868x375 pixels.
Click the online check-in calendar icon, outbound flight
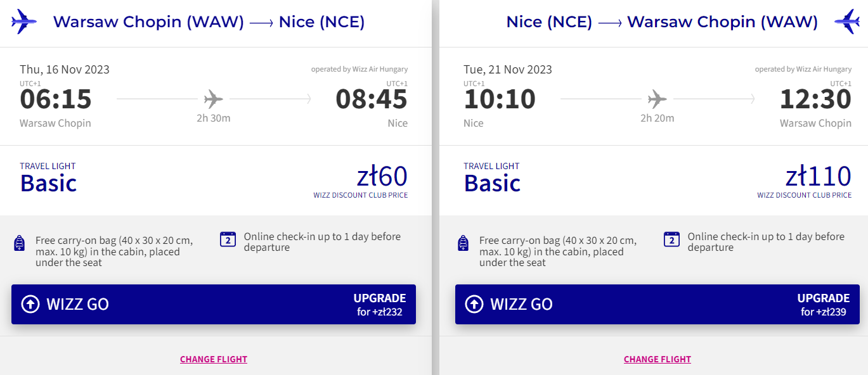[x=228, y=239]
